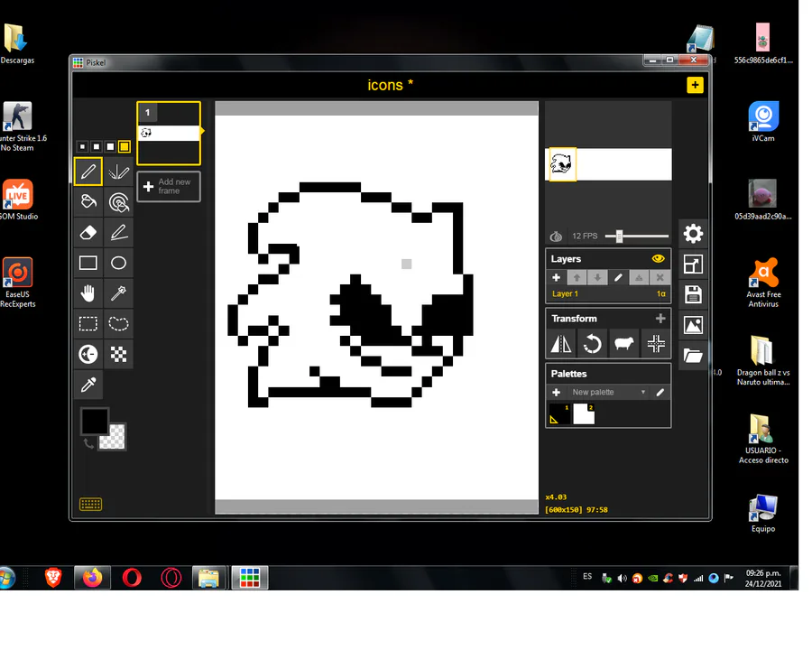Select the Shape selection wand tool
Image resolution: width=812 pixels, height=650 pixels.
(x=118, y=293)
